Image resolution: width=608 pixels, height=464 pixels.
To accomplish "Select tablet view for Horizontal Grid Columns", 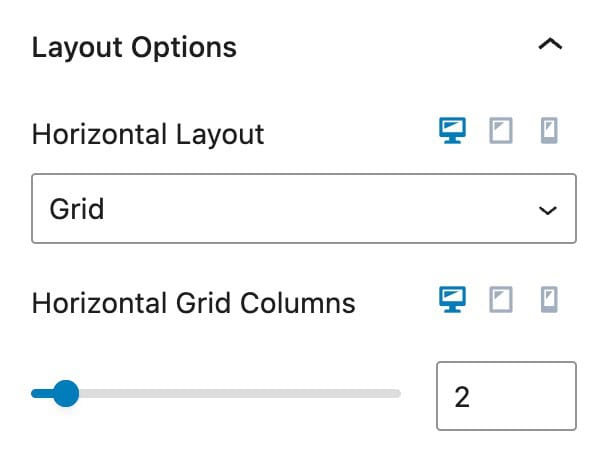I will pos(501,299).
